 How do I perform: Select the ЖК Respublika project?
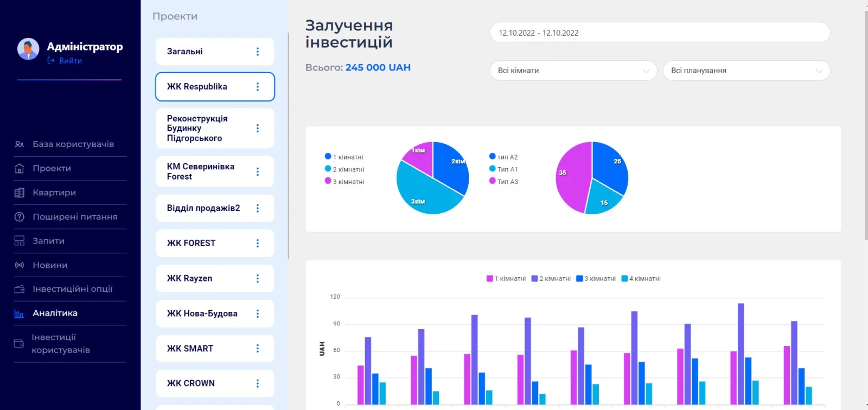pos(215,87)
